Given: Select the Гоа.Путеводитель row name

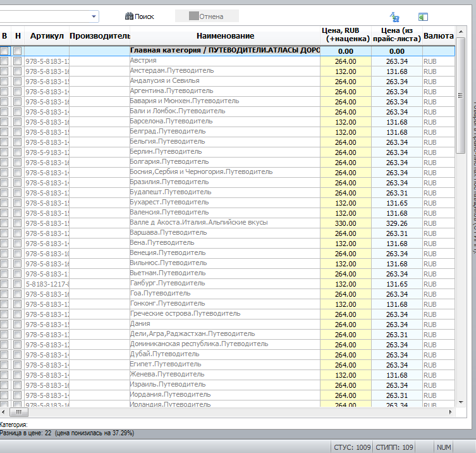Looking at the screenshot, I should 161,293.
